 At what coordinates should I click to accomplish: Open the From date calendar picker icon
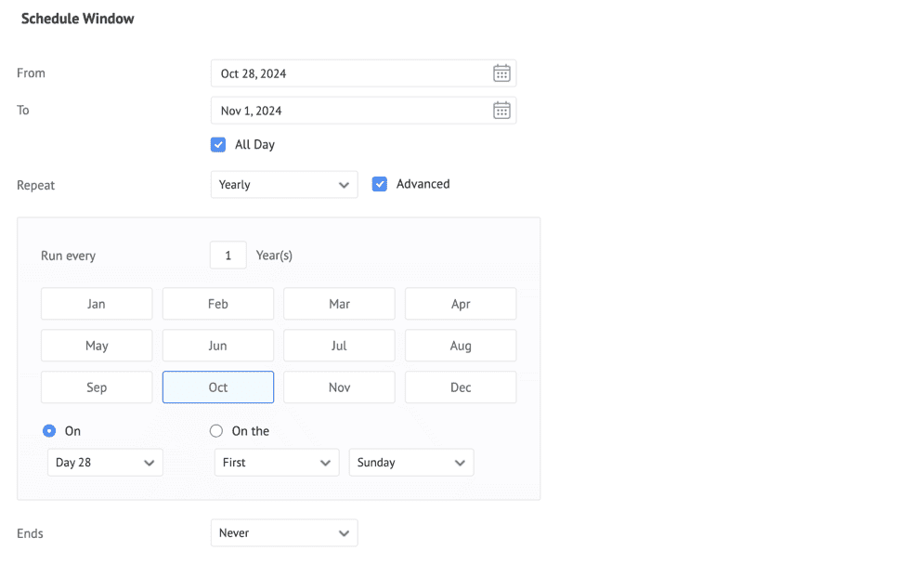point(501,73)
